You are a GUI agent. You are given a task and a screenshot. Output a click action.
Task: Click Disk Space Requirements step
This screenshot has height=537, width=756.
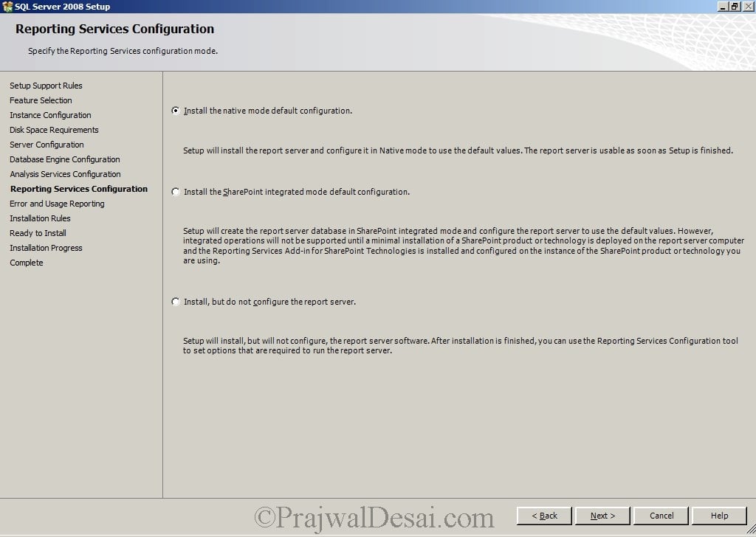pos(54,130)
